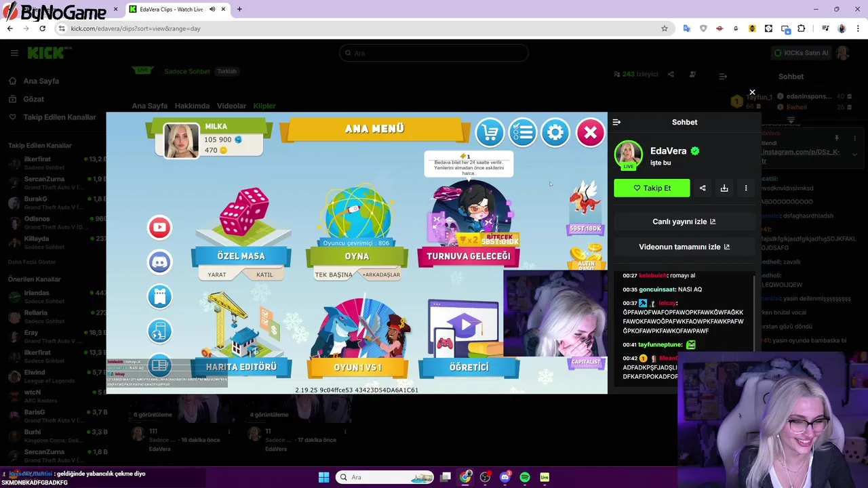This screenshot has height=488, width=868.
Task: Open the game's checklist icon
Action: pos(522,132)
